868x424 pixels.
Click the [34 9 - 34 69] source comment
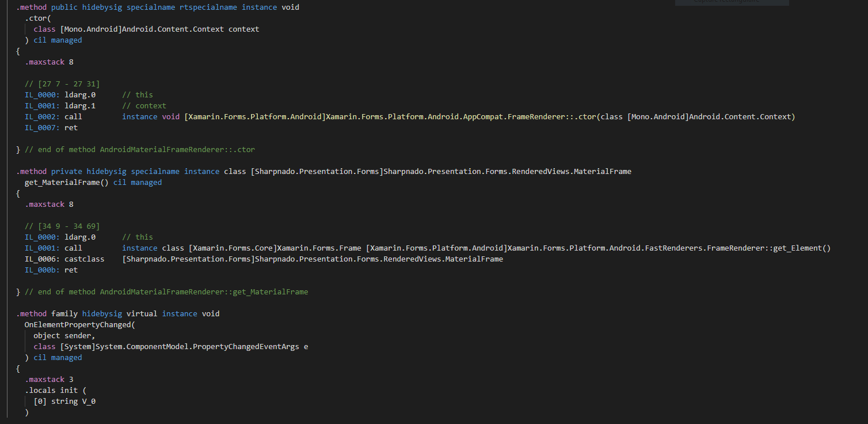(x=62, y=226)
